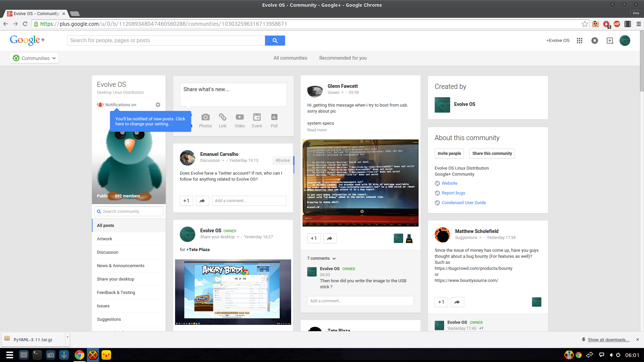Click the Adblock Plus extension icon
Viewport: 644px width, 362px height.
point(616,24)
